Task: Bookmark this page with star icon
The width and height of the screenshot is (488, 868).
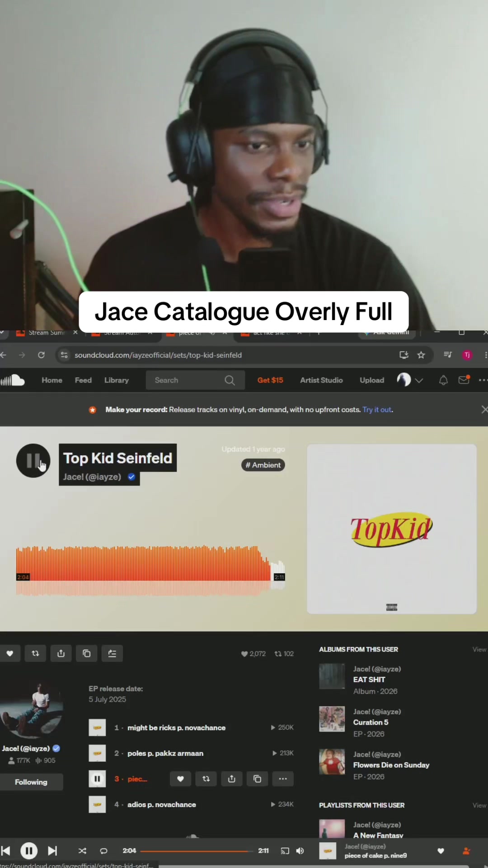Action: [x=421, y=355]
